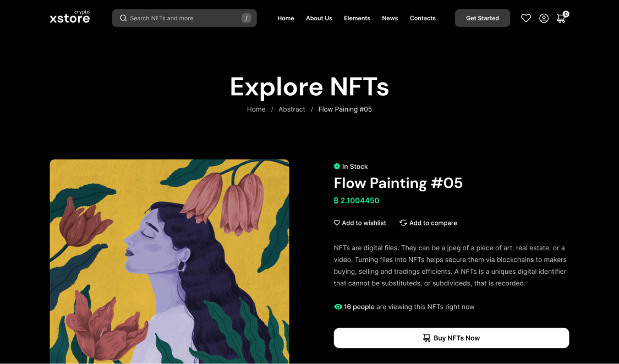The image size is (619, 364).
Task: Open the shopping cart icon
Action: click(561, 18)
